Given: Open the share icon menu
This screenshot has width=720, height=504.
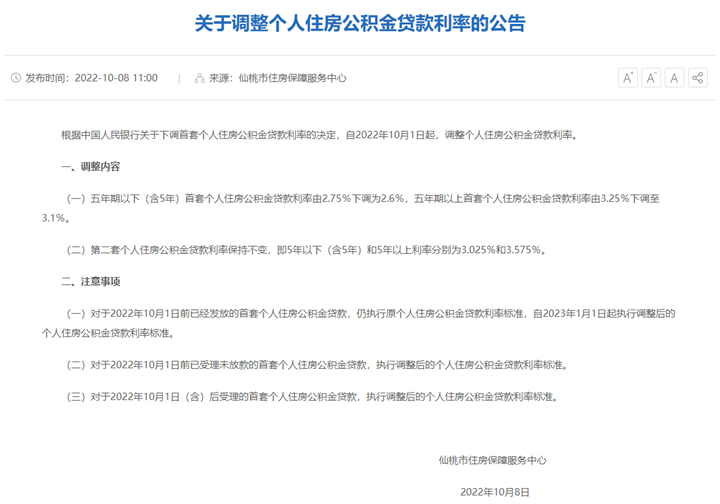Looking at the screenshot, I should coord(698,78).
